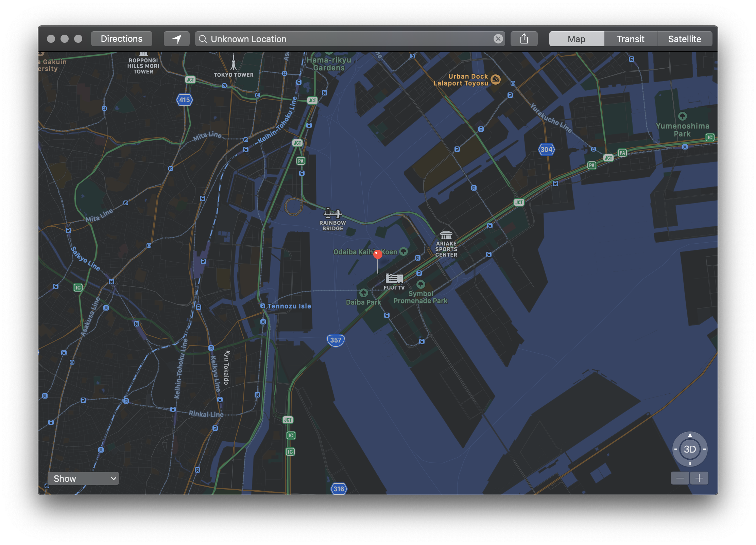Zoom out with the minus button
The image size is (756, 545).
coord(680,478)
